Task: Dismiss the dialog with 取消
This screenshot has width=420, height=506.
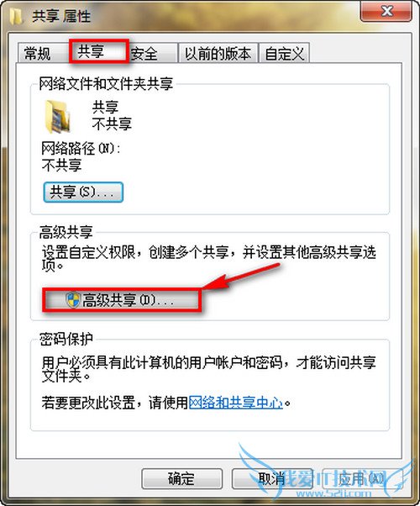Action: [272, 479]
